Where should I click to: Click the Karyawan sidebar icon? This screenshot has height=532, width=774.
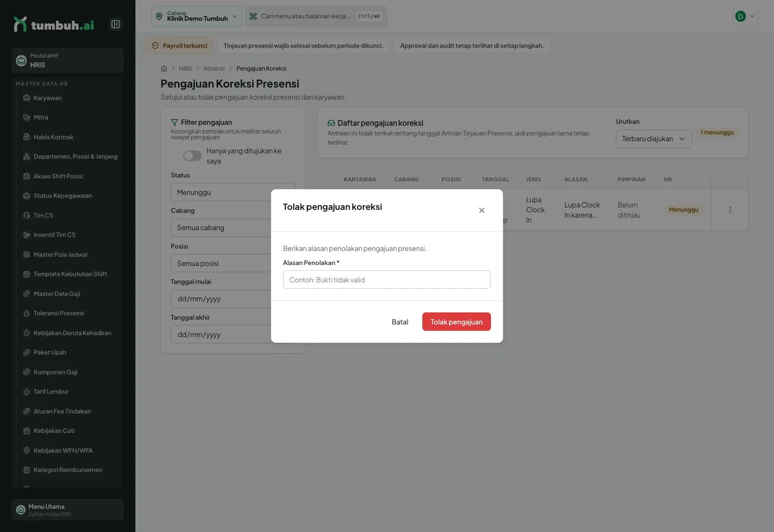pyautogui.click(x=27, y=98)
